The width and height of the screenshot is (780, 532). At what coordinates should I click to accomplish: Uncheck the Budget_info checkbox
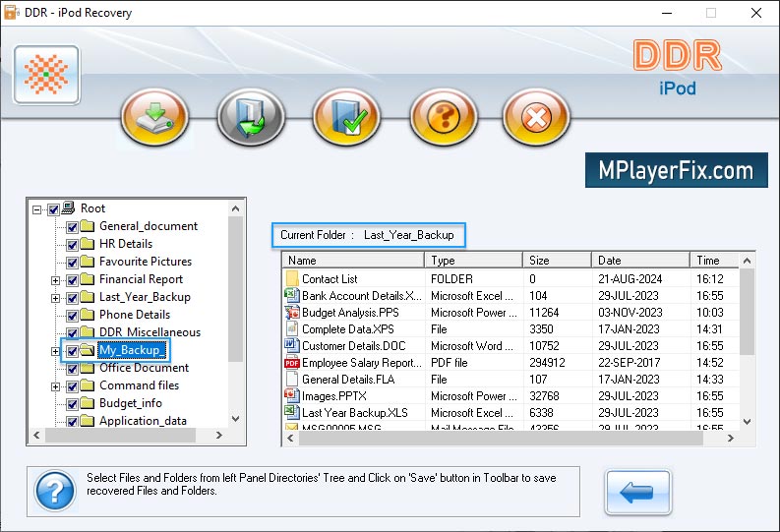pyautogui.click(x=72, y=404)
